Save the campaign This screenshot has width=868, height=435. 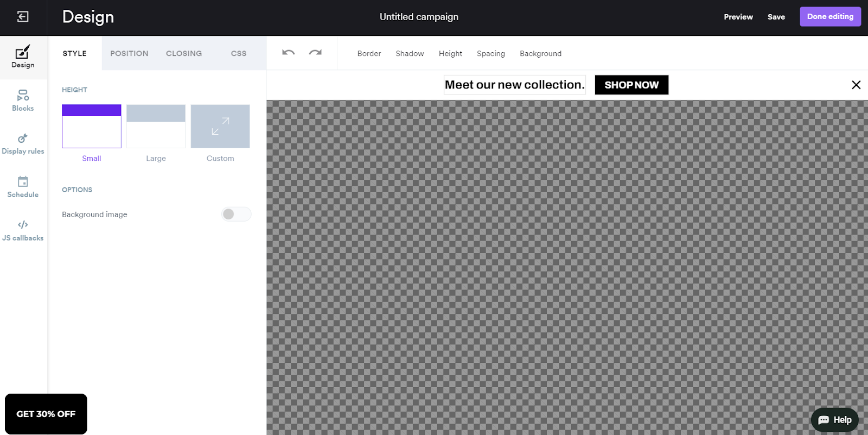776,17
